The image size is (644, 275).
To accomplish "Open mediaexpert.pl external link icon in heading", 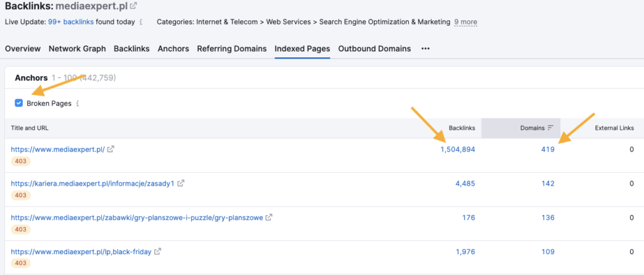I will click(x=133, y=6).
